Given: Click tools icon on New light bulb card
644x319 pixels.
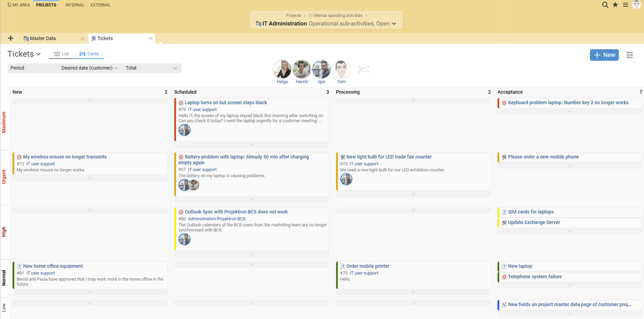Looking at the screenshot, I should tap(342, 157).
